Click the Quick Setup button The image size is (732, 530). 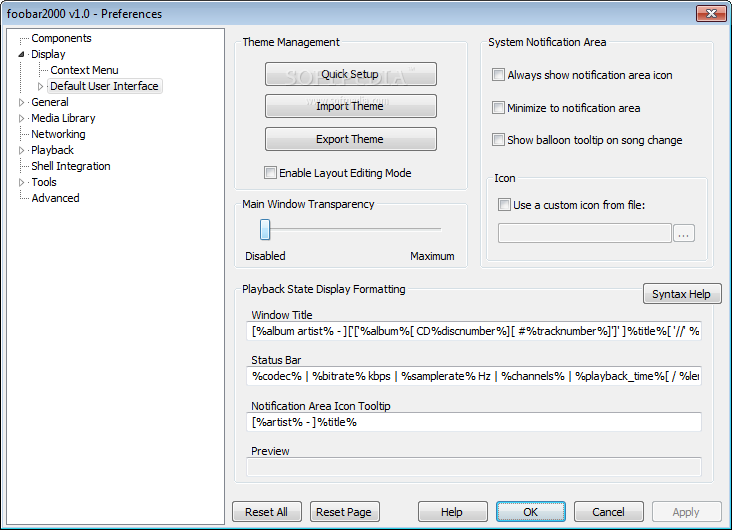tap(351, 74)
